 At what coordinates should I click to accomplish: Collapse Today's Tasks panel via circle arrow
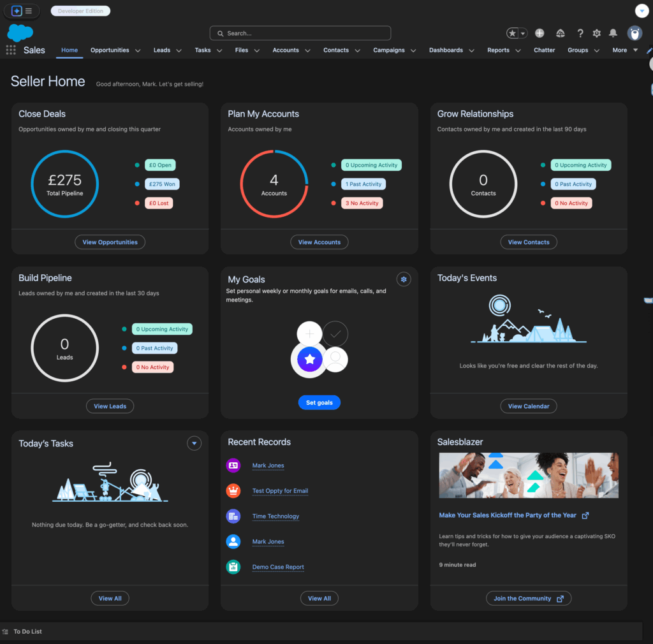coord(194,443)
